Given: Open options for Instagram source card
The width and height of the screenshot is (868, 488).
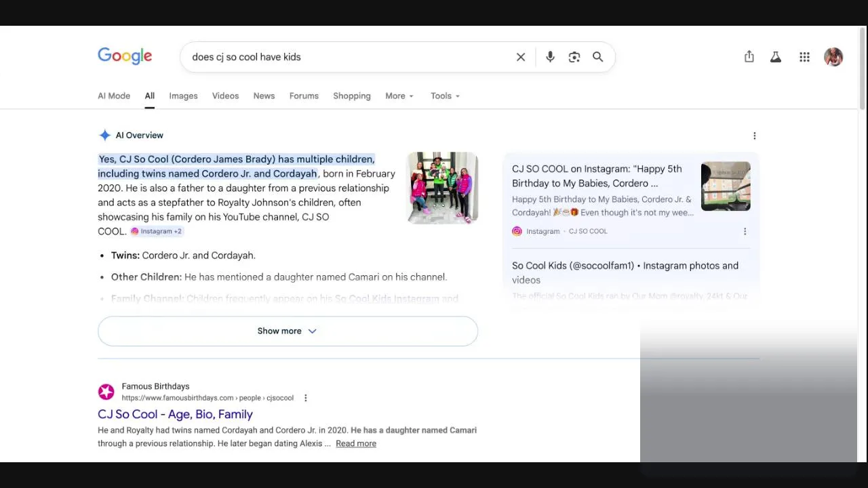Looking at the screenshot, I should pyautogui.click(x=745, y=231).
